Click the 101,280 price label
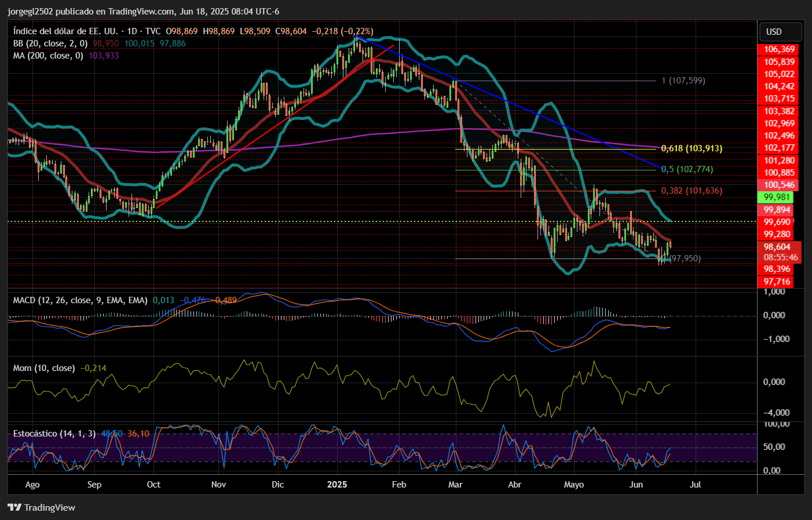812x520 pixels. (x=779, y=161)
